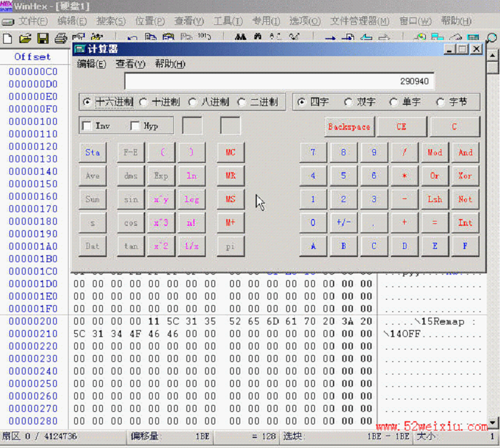Image resolution: width=500 pixels, height=448 pixels.
Task: Open the 文件管理器(M) menu in WinHex
Action: click(360, 21)
